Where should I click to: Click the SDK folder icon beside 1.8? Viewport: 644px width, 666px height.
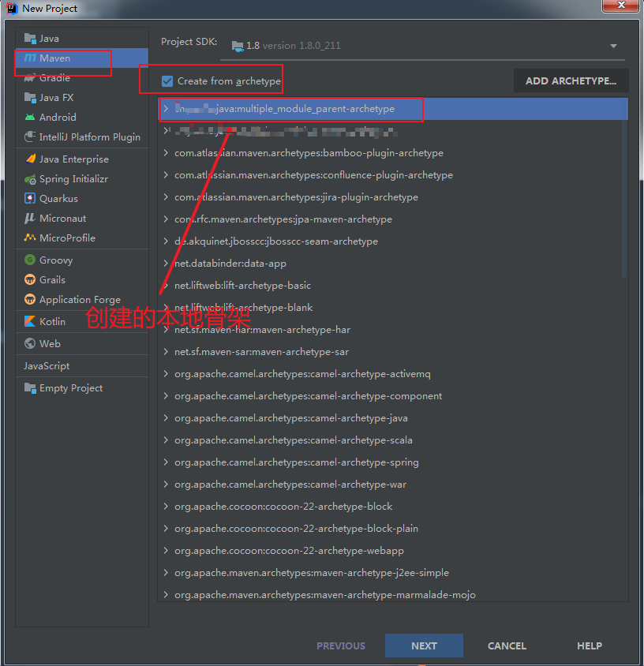pos(238,46)
